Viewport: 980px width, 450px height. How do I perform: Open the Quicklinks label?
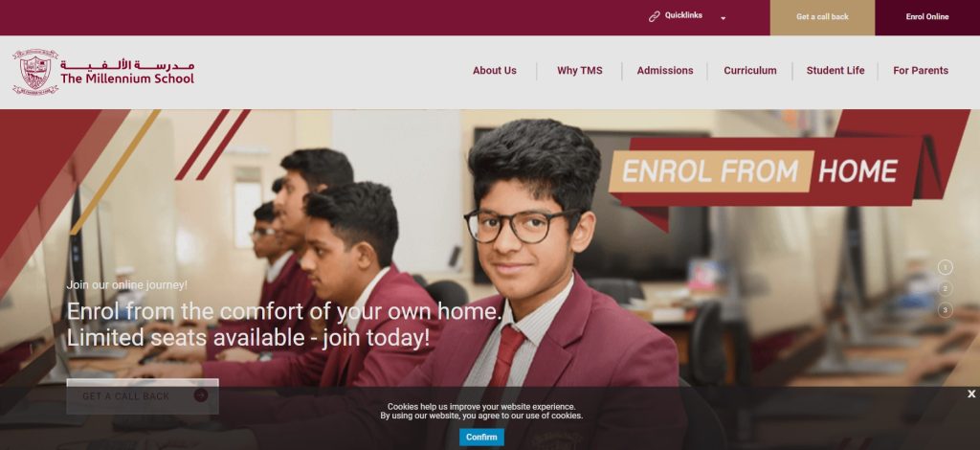pos(683,15)
